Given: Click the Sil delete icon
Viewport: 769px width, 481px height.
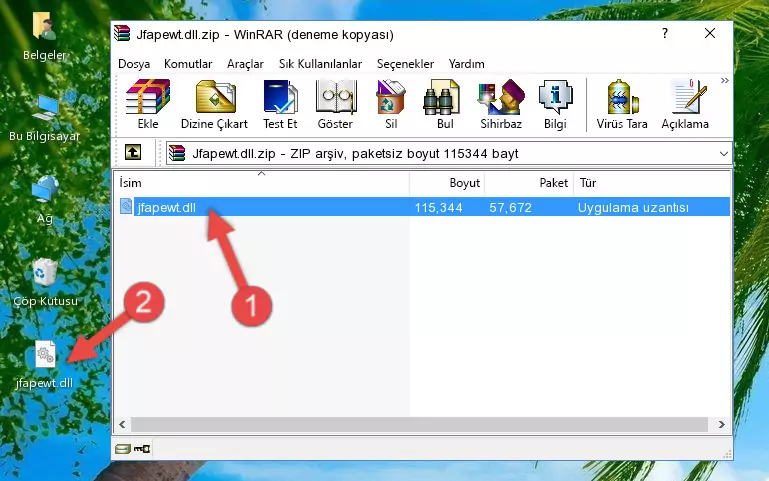Looking at the screenshot, I should pos(391,104).
